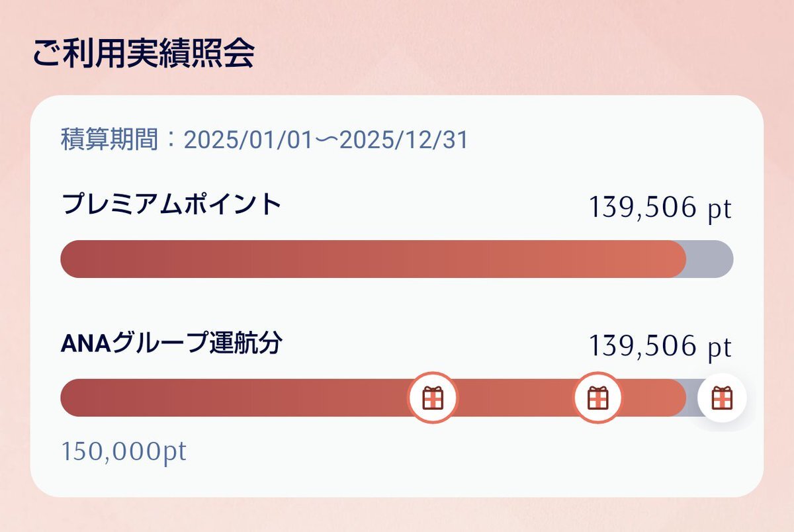Click the unreached gift icon at bar end

click(x=722, y=398)
